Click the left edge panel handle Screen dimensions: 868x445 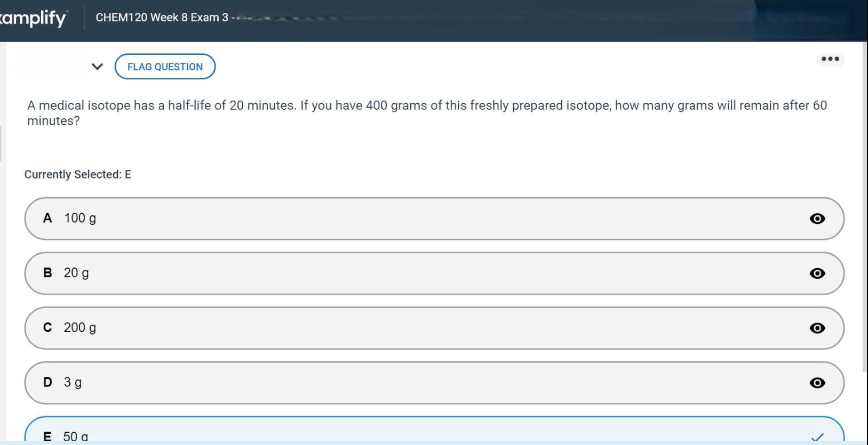tap(1, 143)
